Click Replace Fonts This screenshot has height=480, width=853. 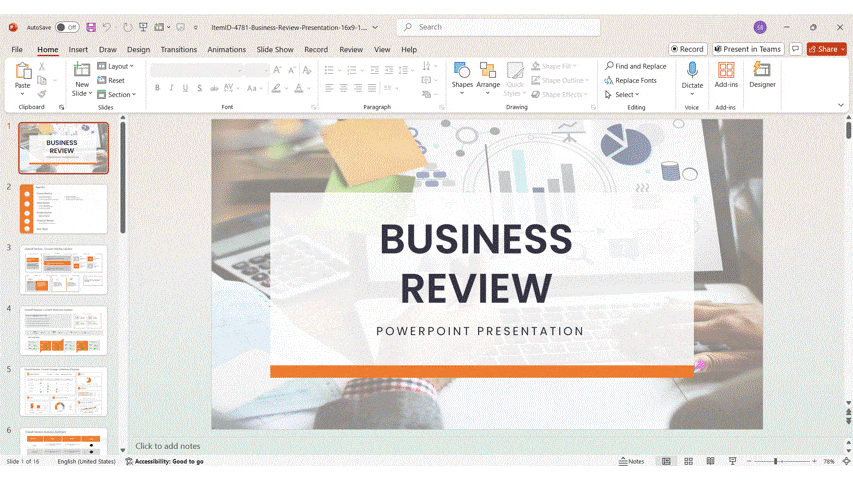(631, 81)
